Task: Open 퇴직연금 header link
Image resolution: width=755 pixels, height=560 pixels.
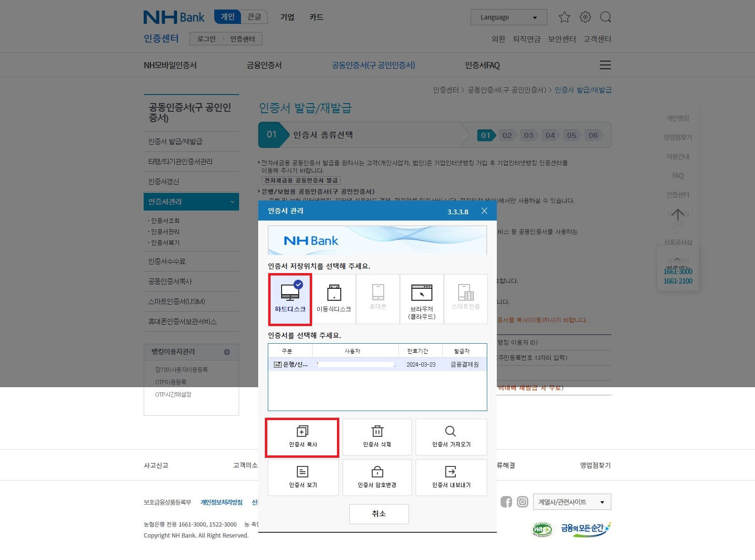Action: click(527, 39)
